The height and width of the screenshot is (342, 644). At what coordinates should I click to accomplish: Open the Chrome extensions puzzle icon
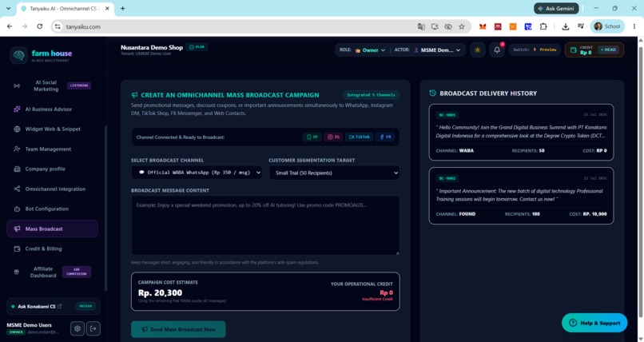pyautogui.click(x=543, y=26)
